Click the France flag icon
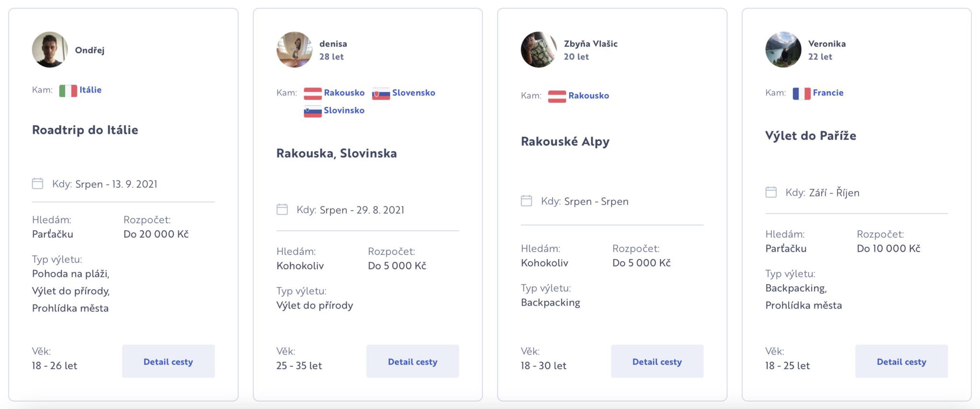Image resolution: width=980 pixels, height=409 pixels. click(x=802, y=93)
